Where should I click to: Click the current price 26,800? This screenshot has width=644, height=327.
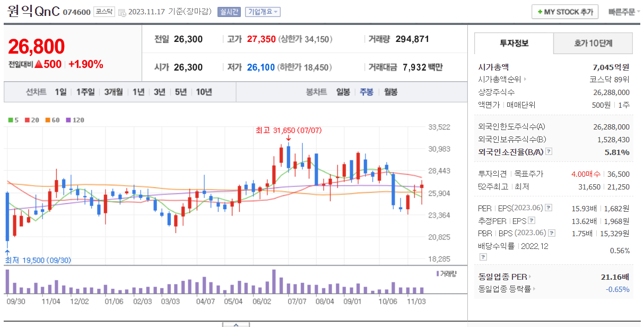click(x=36, y=47)
